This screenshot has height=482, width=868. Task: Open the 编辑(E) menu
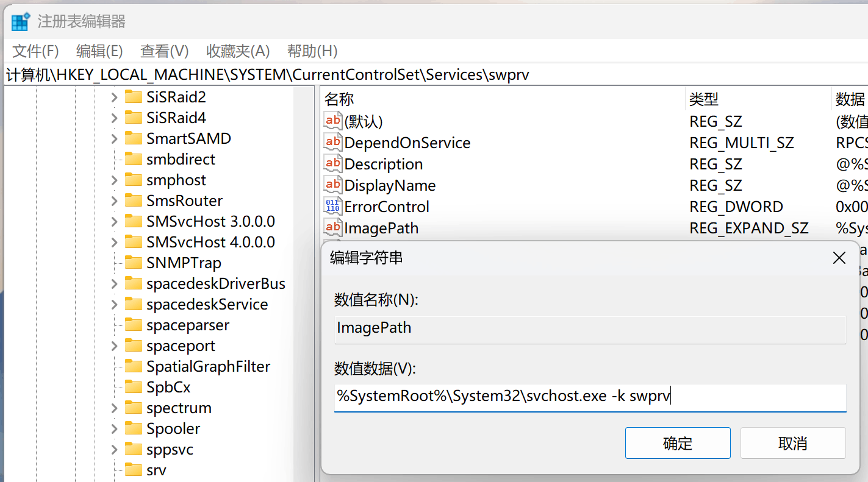pos(99,51)
